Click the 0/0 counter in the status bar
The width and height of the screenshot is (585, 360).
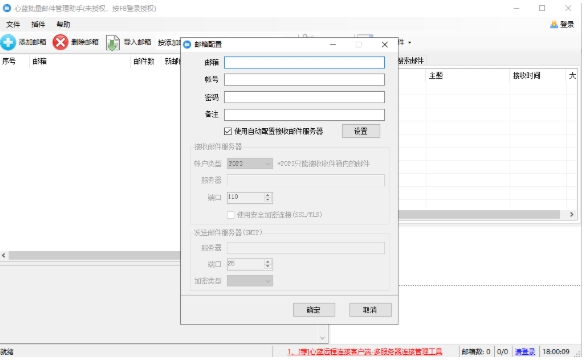pos(503,352)
